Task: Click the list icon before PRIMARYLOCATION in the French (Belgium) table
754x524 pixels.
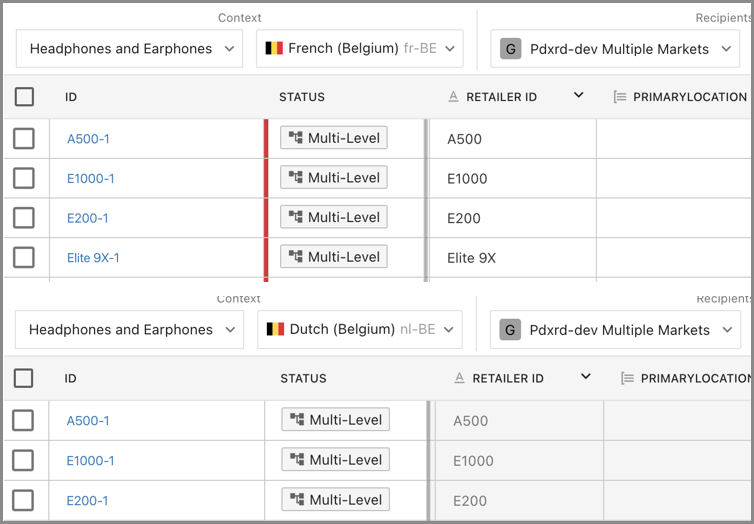Action: coord(620,97)
